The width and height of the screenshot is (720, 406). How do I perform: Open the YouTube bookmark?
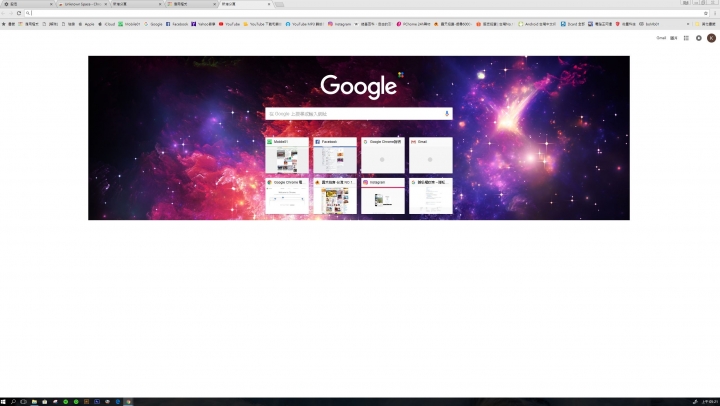pos(230,24)
